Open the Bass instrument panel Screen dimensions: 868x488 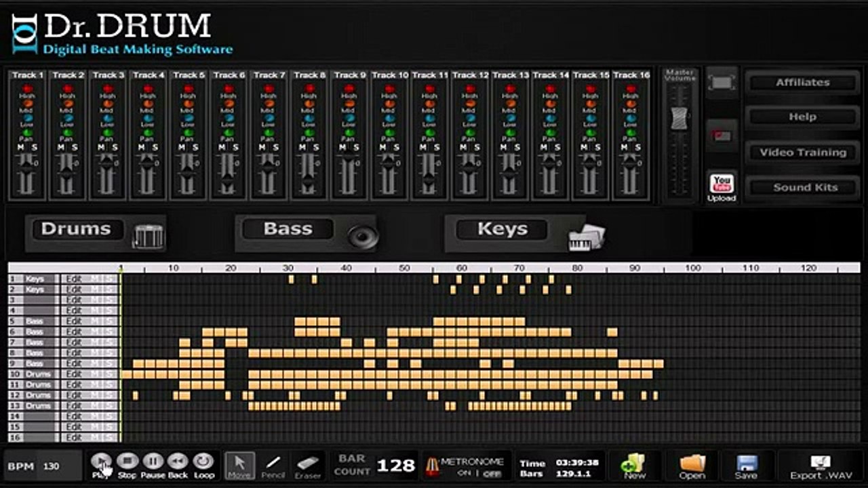click(x=288, y=229)
